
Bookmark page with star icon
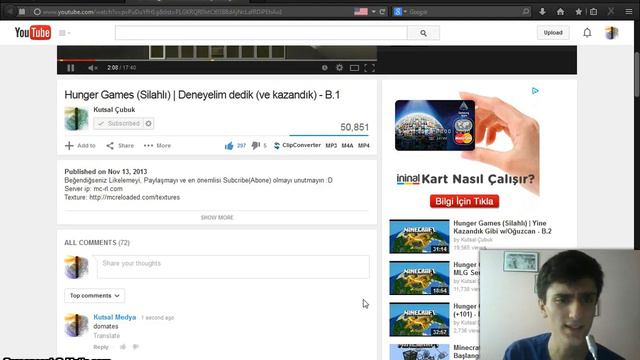pos(578,12)
